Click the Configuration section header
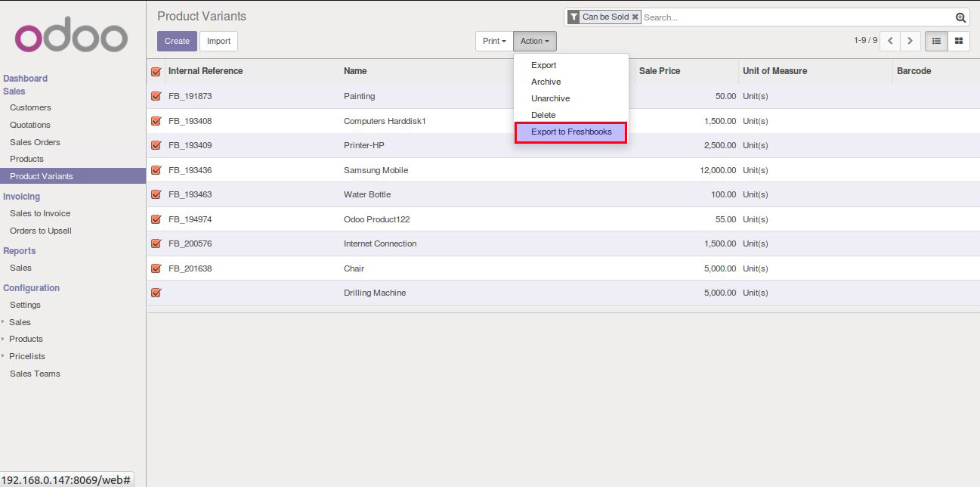 [x=31, y=288]
